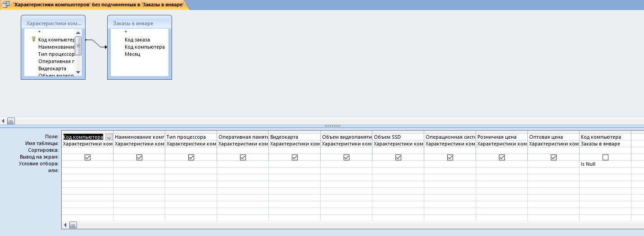Screen dimensions: 644x236
Task: Uncheck display checkbox for Код компьютера column
Action: pyautogui.click(x=87, y=157)
